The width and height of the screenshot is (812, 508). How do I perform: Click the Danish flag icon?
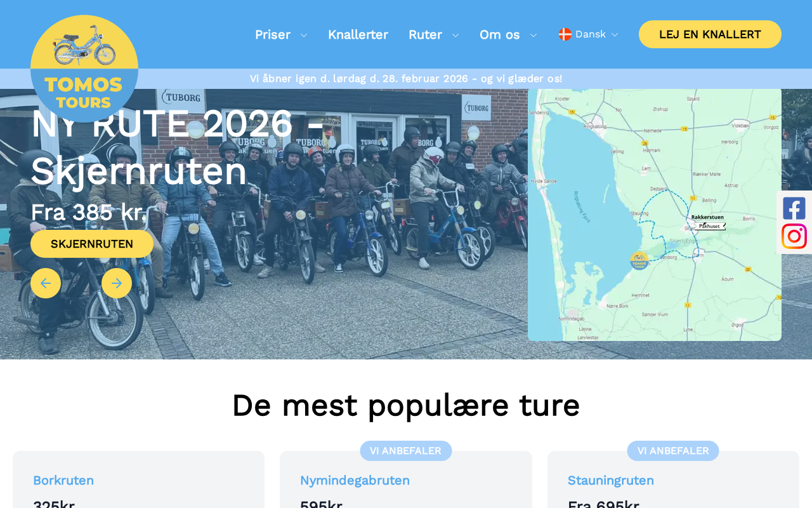point(565,34)
